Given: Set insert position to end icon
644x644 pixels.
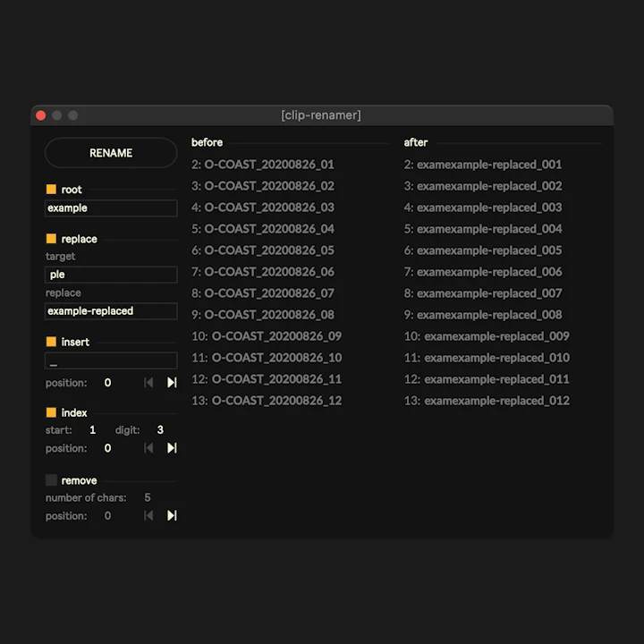Looking at the screenshot, I should 172,383.
